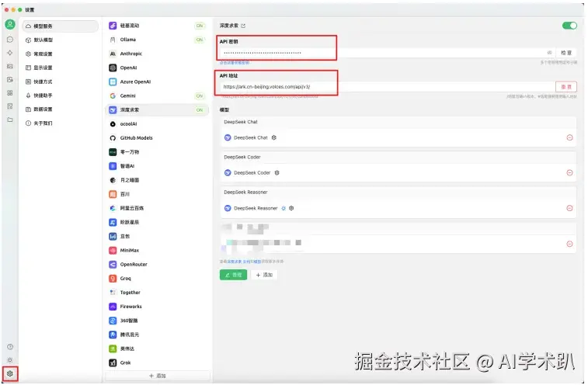Screen dimensions: 588x385
Task: Open the external link icon beside 深度求索
Action: tap(243, 26)
